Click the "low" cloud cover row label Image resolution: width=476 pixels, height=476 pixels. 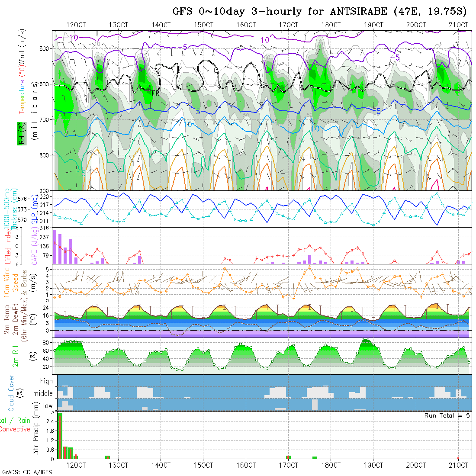click(x=48, y=406)
